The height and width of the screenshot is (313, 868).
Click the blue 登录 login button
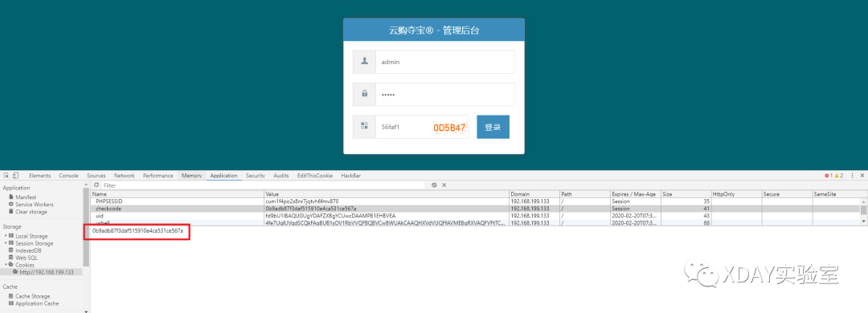click(493, 127)
